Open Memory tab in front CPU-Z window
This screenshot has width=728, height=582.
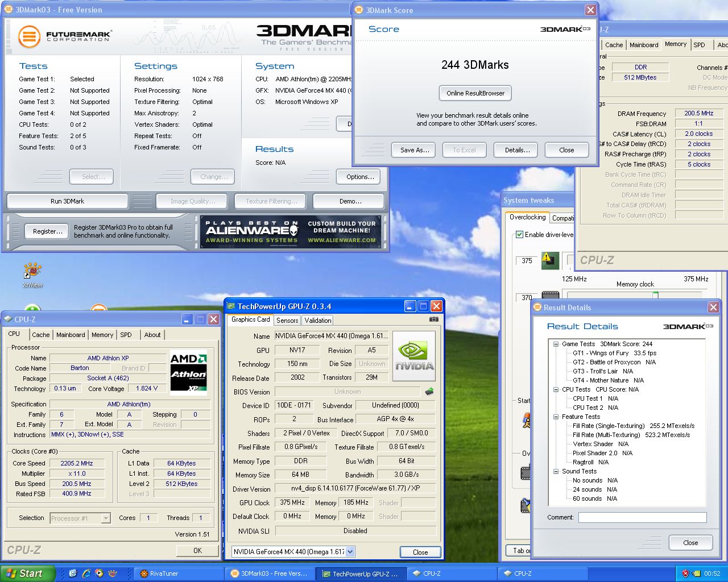[x=102, y=335]
